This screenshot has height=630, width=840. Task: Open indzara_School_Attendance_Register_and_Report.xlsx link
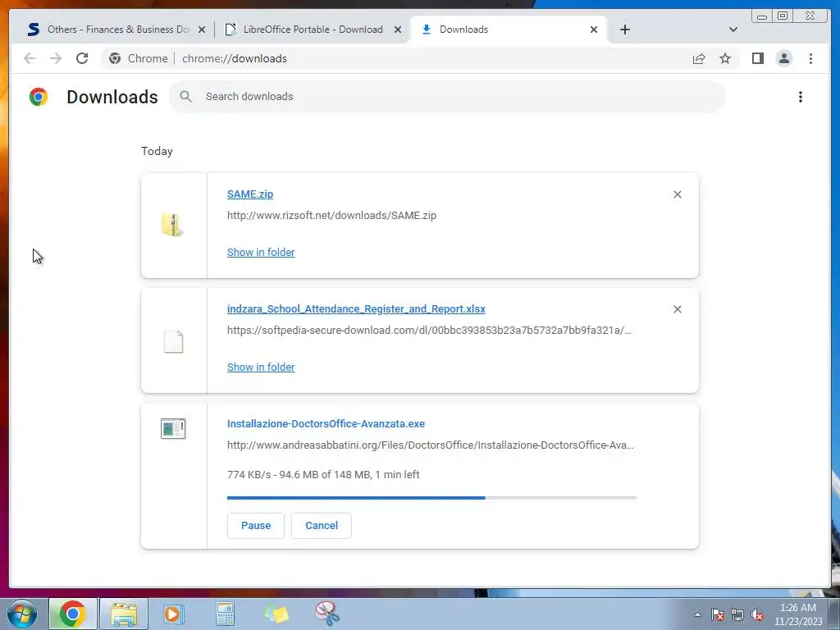coord(356,309)
